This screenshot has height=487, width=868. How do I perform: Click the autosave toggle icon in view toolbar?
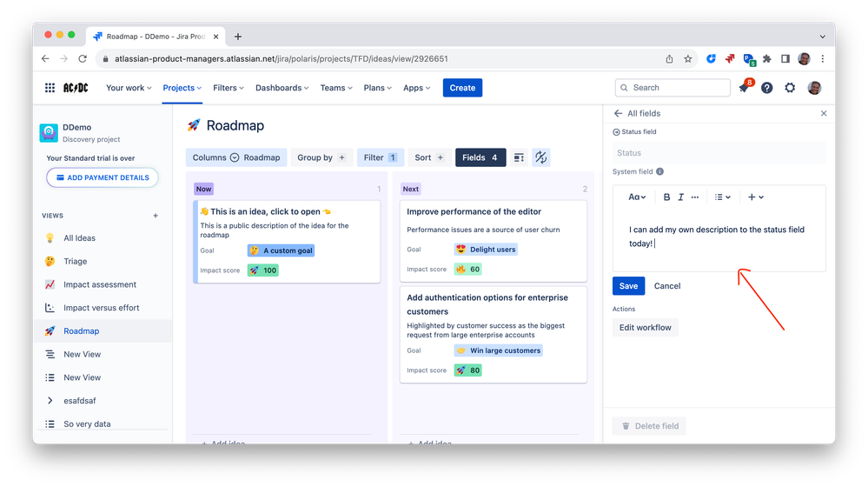coord(540,158)
